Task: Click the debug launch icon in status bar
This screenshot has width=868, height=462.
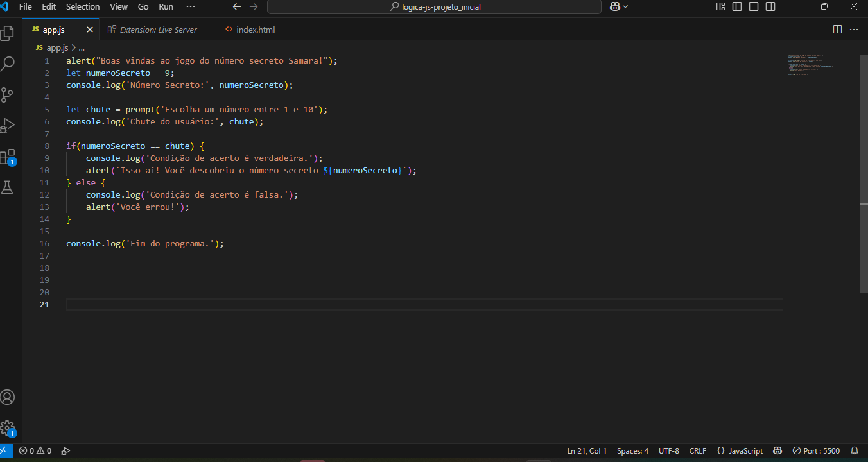Action: coord(65,450)
